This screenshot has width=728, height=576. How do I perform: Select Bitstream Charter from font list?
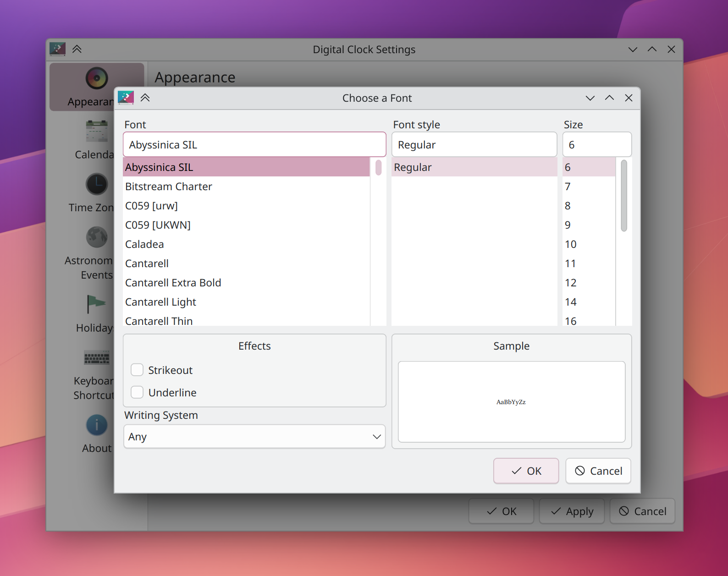pos(169,187)
